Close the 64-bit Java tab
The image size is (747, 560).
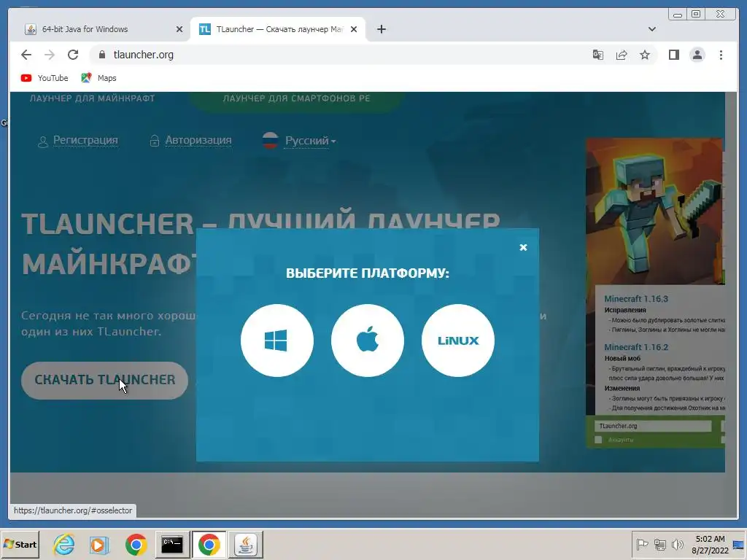179,29
